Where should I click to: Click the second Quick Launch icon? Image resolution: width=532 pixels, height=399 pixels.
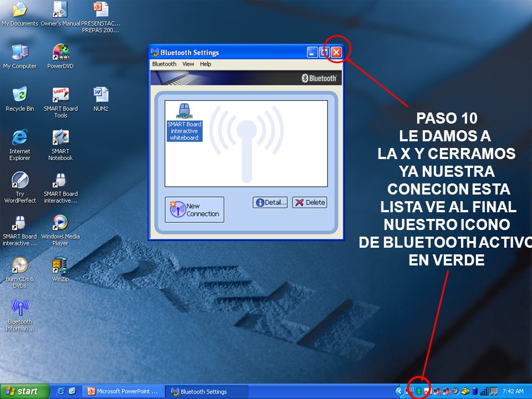pyautogui.click(x=72, y=391)
